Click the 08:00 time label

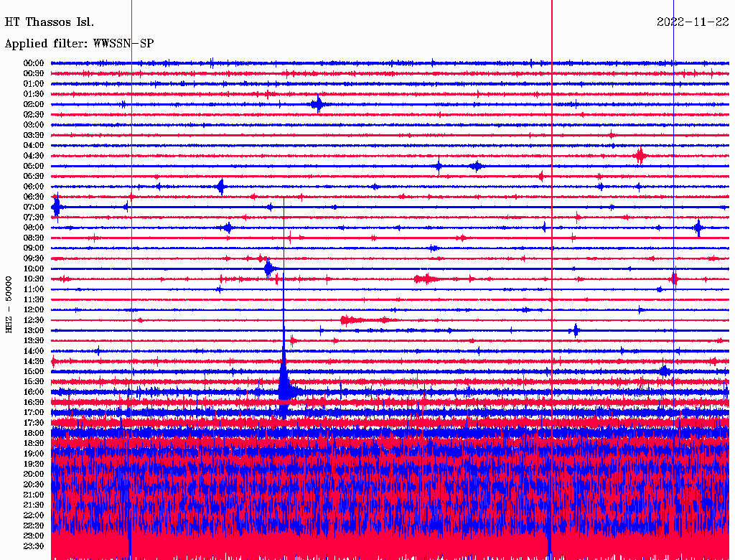coord(34,228)
